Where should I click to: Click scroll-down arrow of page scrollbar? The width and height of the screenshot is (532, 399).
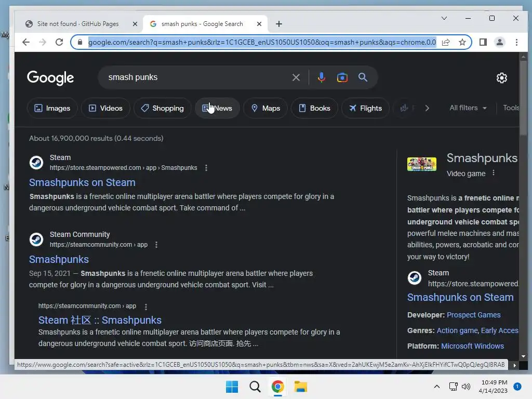point(523,356)
